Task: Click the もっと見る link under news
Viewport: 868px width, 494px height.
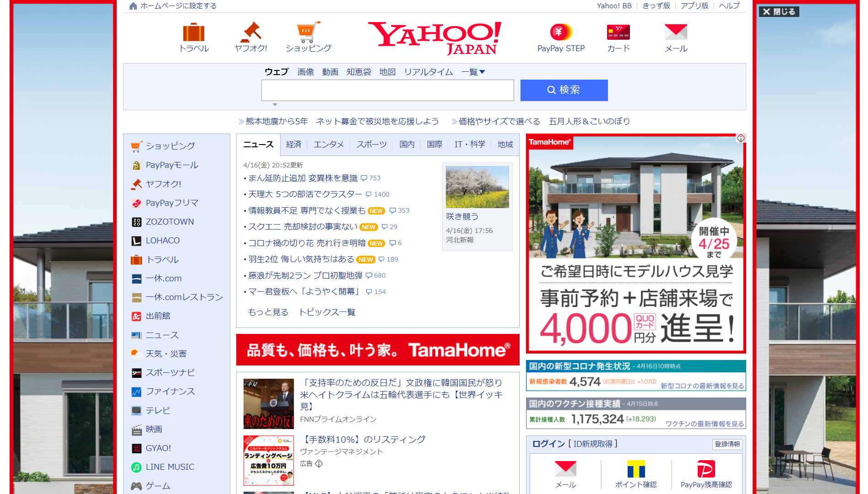Action: point(268,312)
